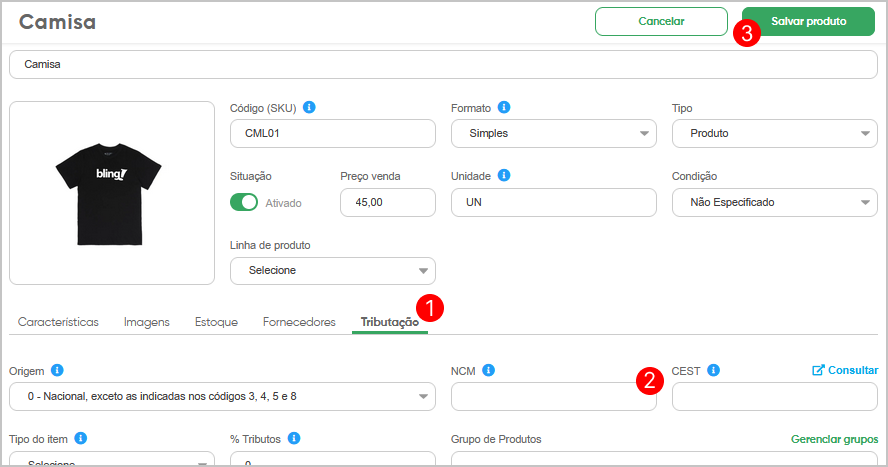
Task: Expand the Tipo Produto dropdown
Action: point(774,134)
